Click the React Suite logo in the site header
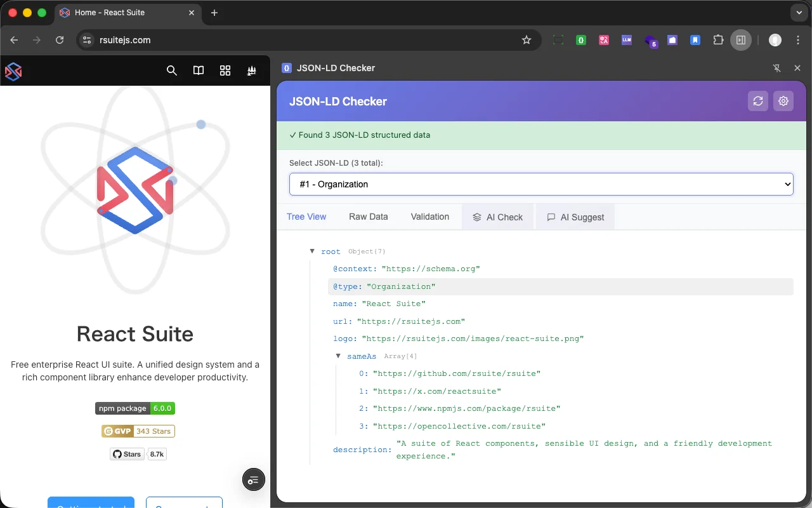 [x=13, y=71]
